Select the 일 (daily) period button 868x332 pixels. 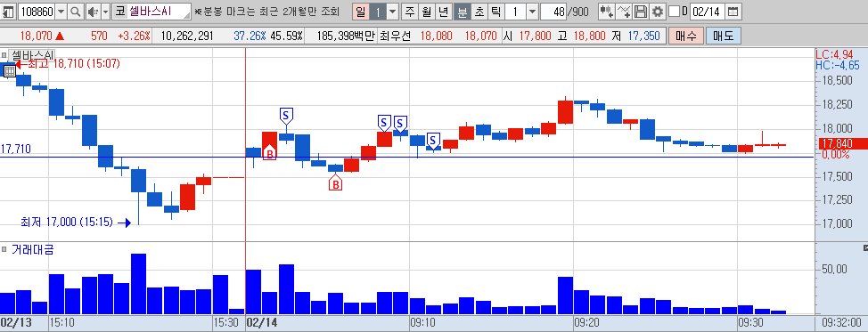click(361, 11)
